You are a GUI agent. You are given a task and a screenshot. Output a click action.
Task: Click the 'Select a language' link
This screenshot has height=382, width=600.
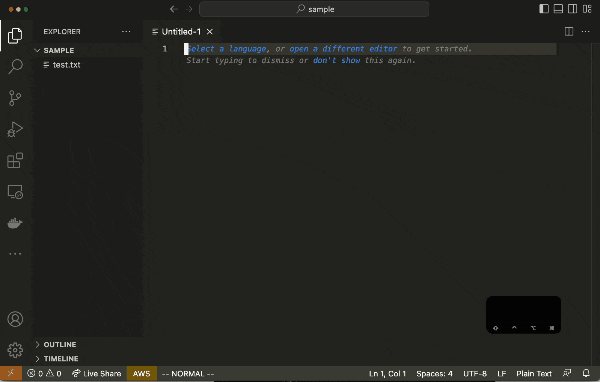coord(226,49)
